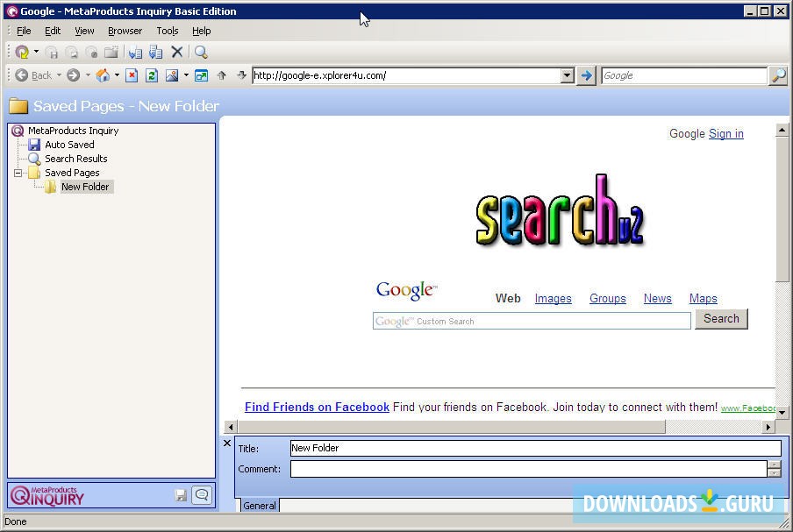Click the Inquiry logo toolbar button
This screenshot has height=532, width=793.
point(22,52)
